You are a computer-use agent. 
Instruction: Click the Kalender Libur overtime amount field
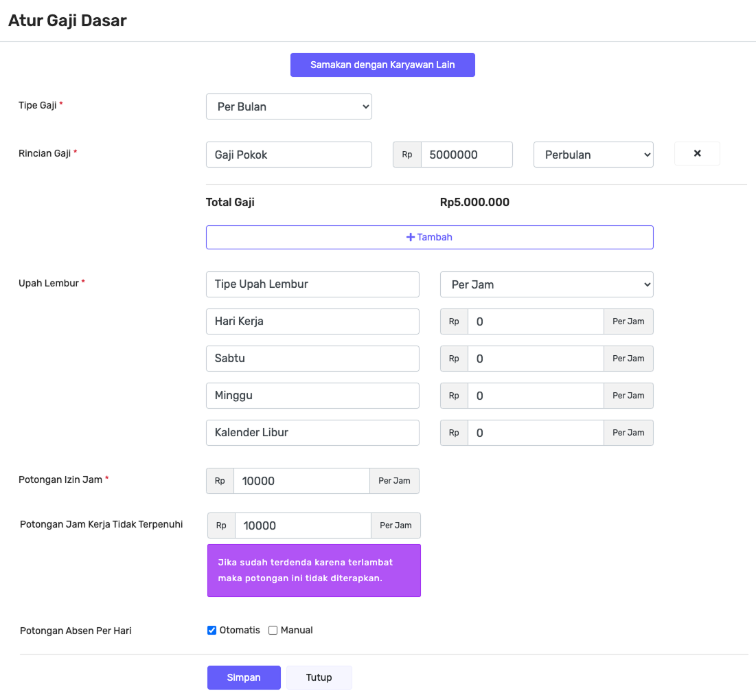535,433
